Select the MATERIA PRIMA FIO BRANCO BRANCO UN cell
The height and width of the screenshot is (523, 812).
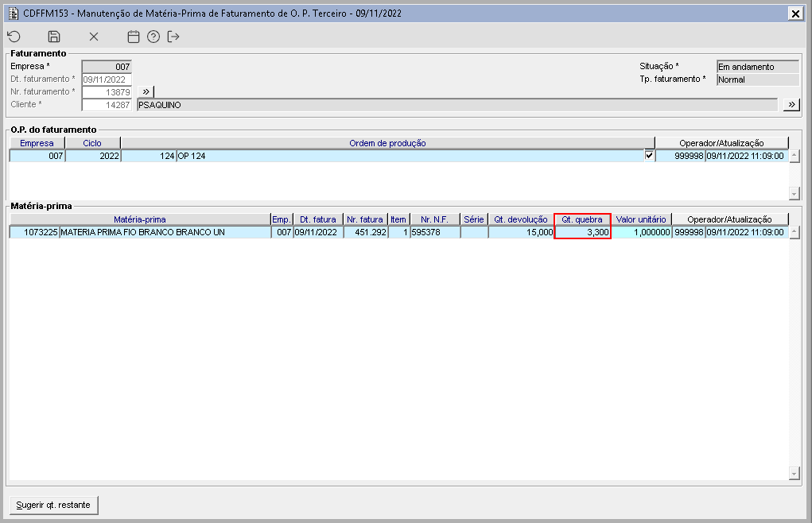tap(165, 232)
